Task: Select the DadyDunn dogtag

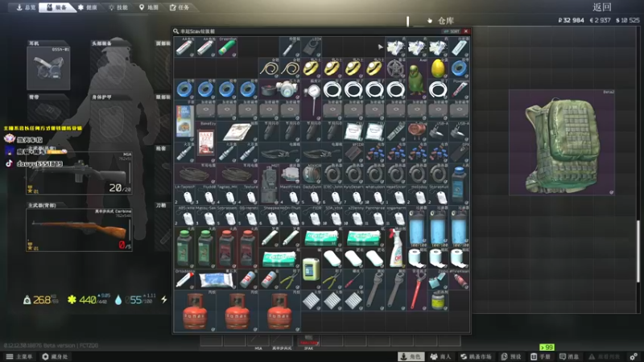Action: coord(312,195)
